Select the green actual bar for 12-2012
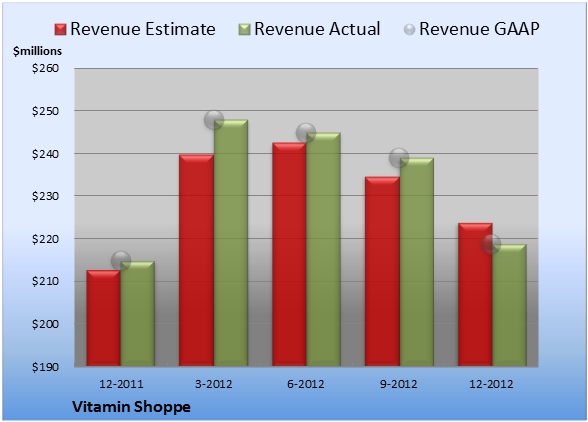Screen dimensions: 588x422 [509, 305]
